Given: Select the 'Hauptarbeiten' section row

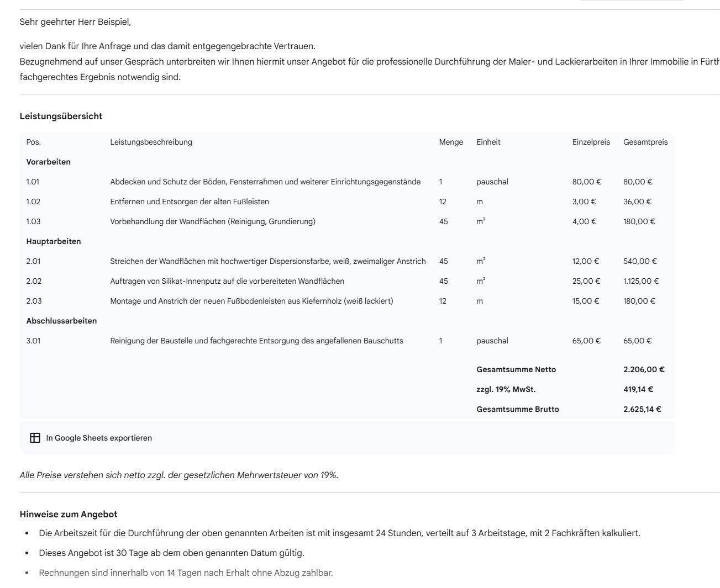Looking at the screenshot, I should (54, 241).
